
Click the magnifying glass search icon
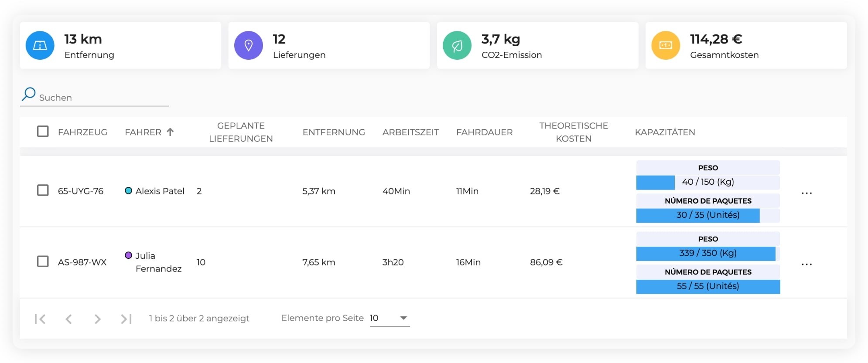point(29,94)
